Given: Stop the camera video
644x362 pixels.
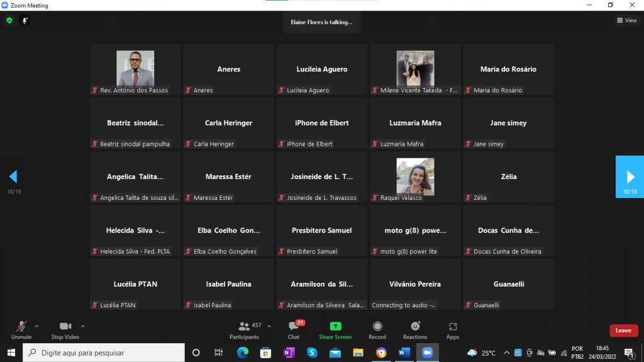Looking at the screenshot, I should point(65,329).
